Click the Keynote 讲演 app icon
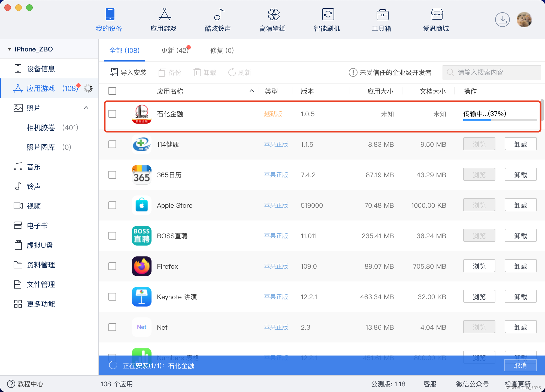Screen dimensions: 545x392 142,297
